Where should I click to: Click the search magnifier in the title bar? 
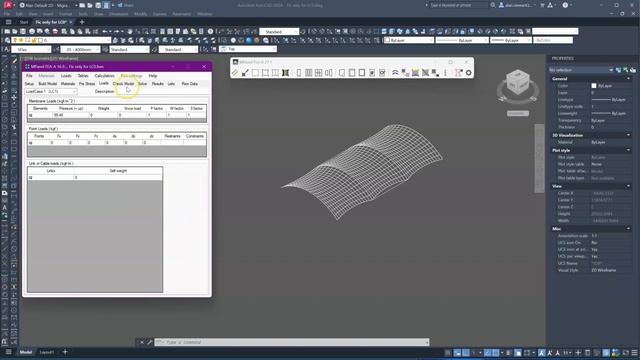tap(493, 5)
